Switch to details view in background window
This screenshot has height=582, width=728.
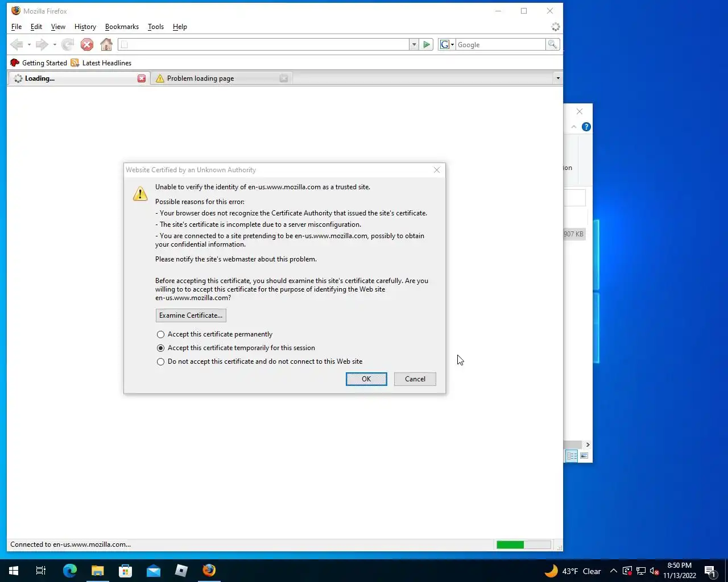(x=572, y=456)
